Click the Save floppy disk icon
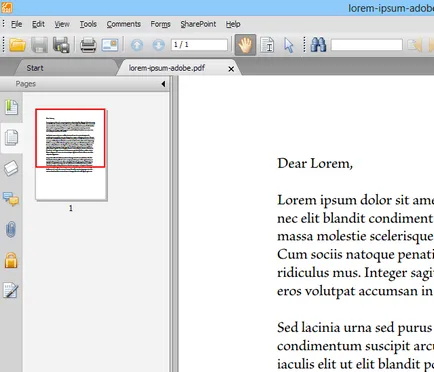This screenshot has width=434, height=372. (39, 45)
